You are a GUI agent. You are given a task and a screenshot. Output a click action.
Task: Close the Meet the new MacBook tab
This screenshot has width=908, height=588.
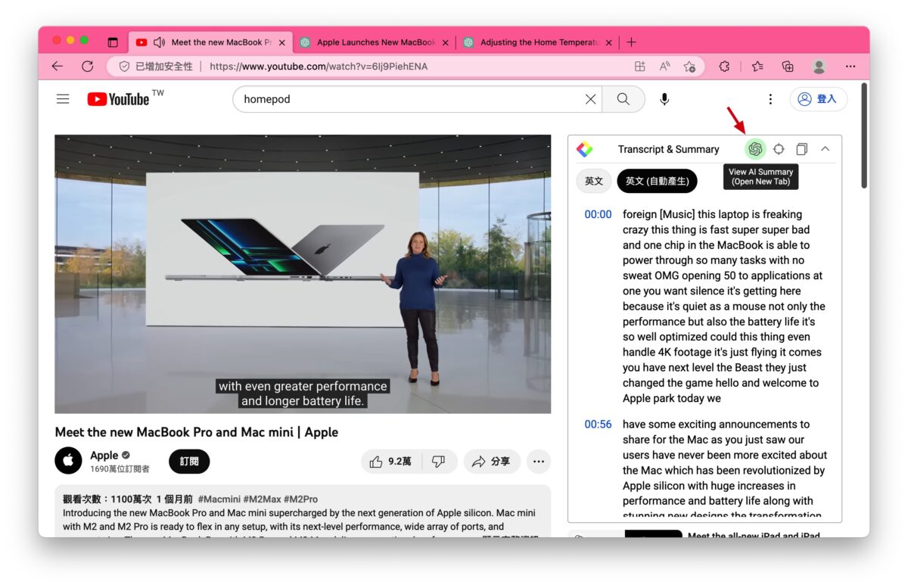click(282, 42)
